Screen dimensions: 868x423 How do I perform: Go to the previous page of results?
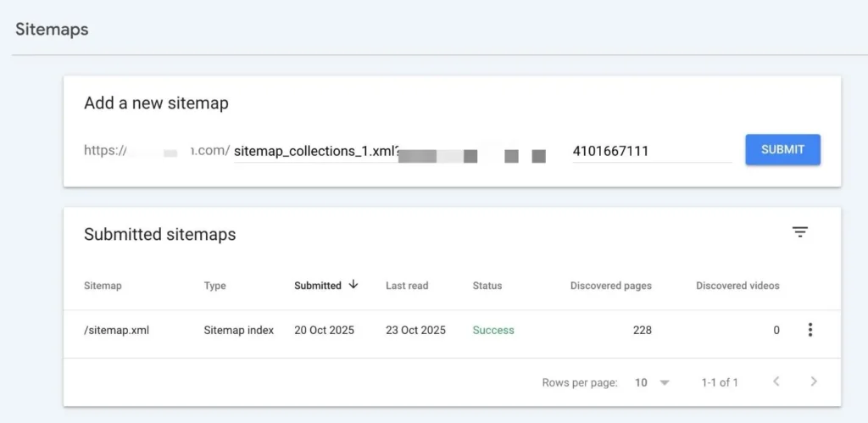pyautogui.click(x=776, y=382)
